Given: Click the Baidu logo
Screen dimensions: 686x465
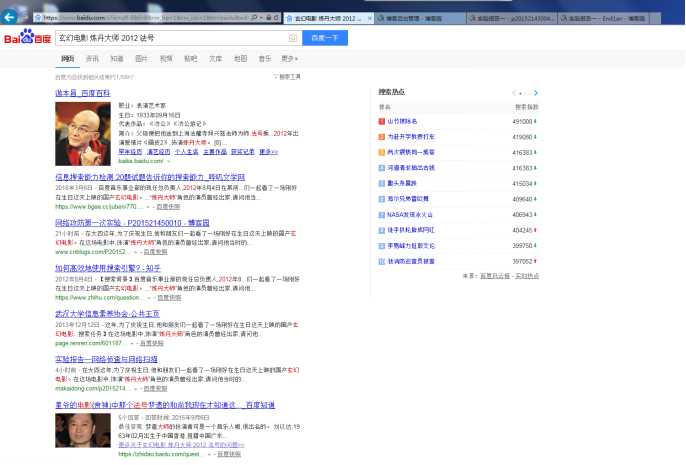Looking at the screenshot, I should click(28, 37).
